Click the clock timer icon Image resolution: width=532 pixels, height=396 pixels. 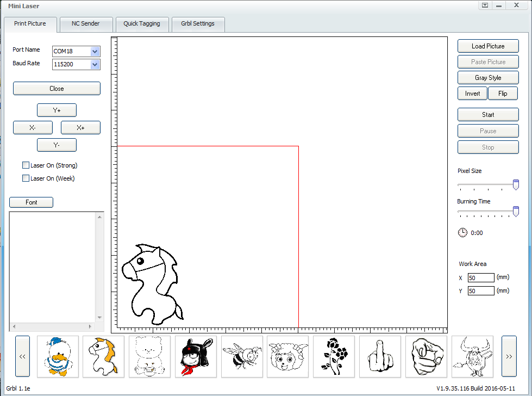462,233
